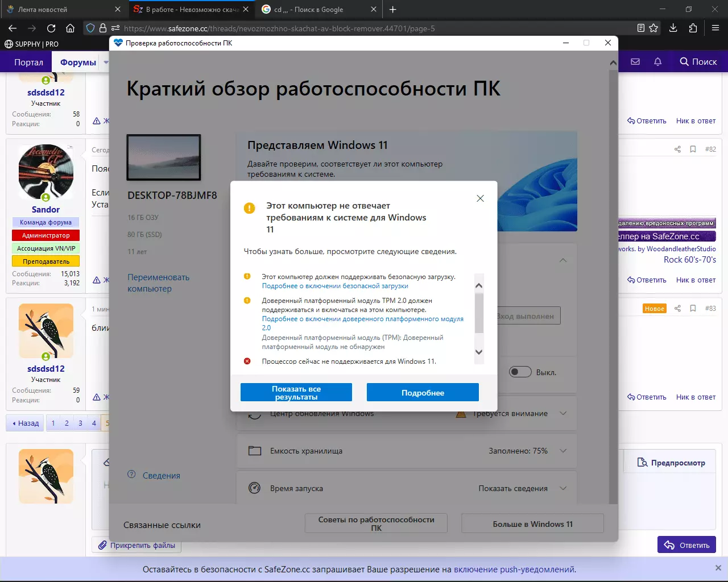Share post #83 icon

(677, 308)
